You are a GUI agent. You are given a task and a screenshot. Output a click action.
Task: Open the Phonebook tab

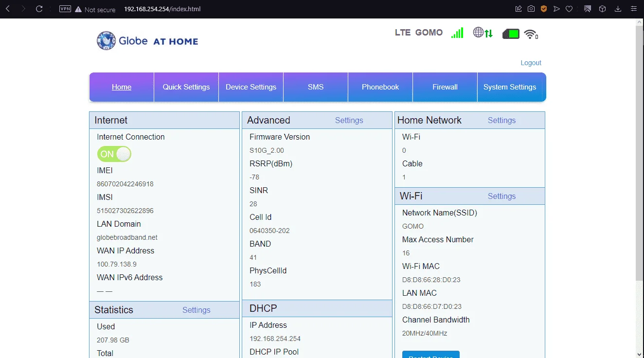tap(380, 87)
